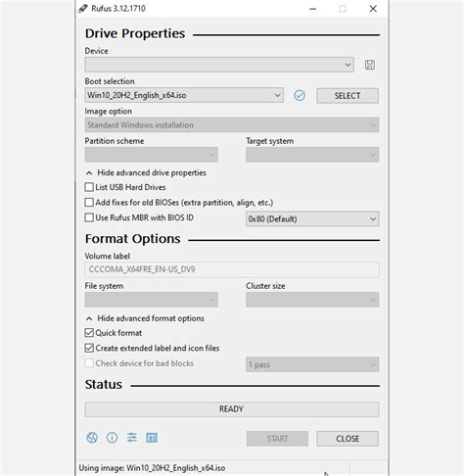Click the START button
Screen dimensions: 464x476
pos(277,439)
